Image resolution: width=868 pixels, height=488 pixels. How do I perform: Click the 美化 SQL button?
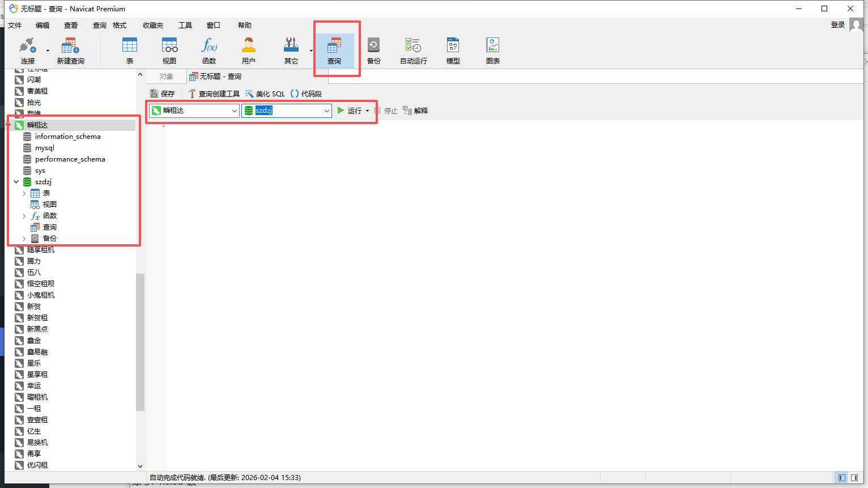tap(265, 94)
